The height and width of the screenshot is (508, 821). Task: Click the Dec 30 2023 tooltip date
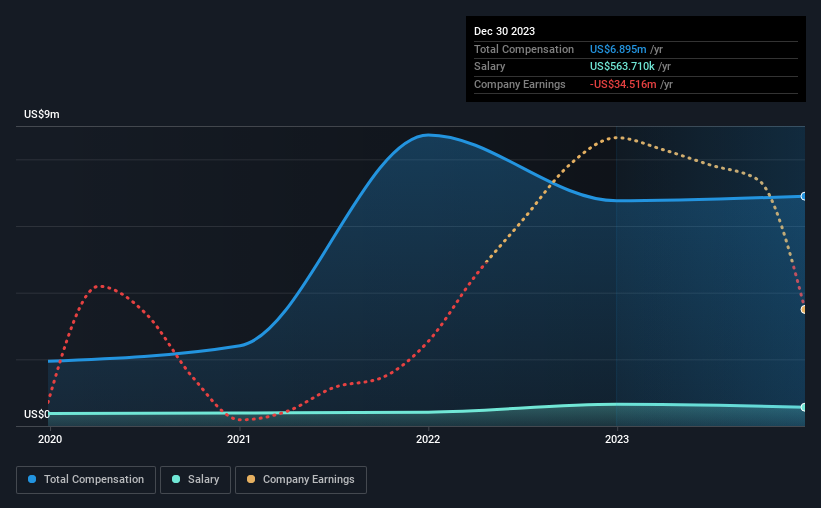coord(504,31)
